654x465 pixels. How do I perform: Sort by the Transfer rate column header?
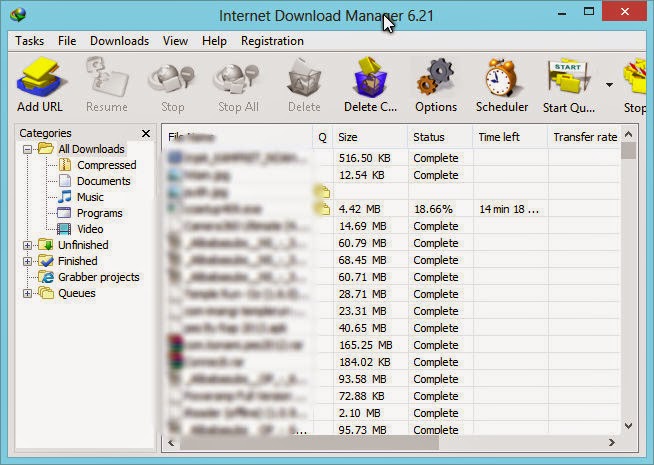click(584, 137)
